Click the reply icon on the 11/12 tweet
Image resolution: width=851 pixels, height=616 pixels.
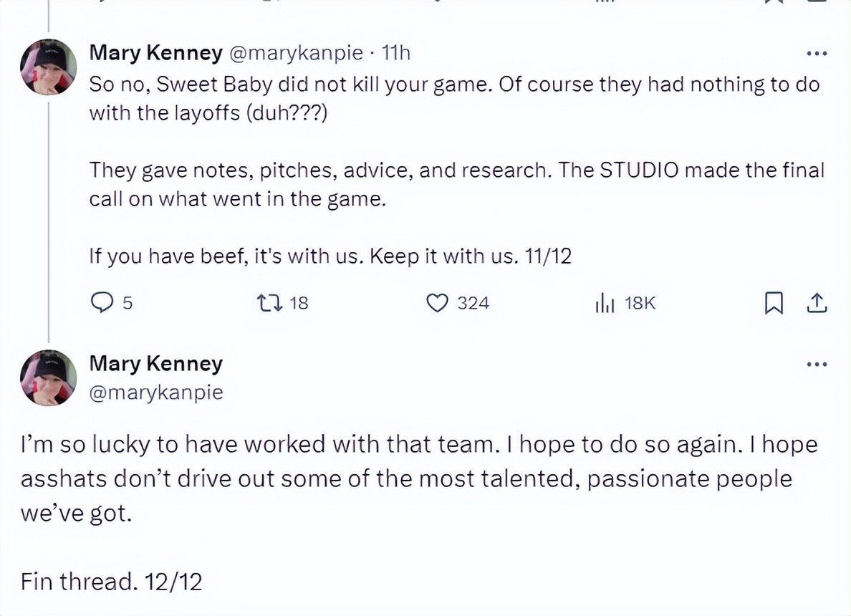pos(102,303)
